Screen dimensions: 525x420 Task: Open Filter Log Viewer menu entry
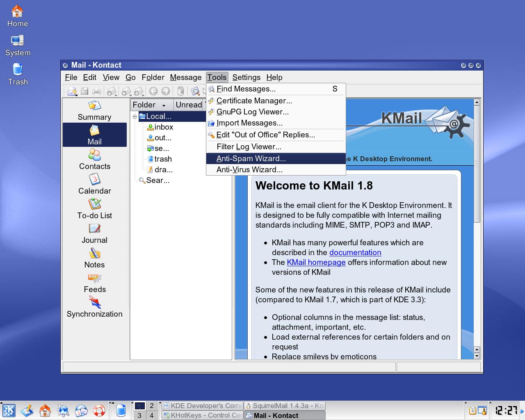tap(276, 147)
